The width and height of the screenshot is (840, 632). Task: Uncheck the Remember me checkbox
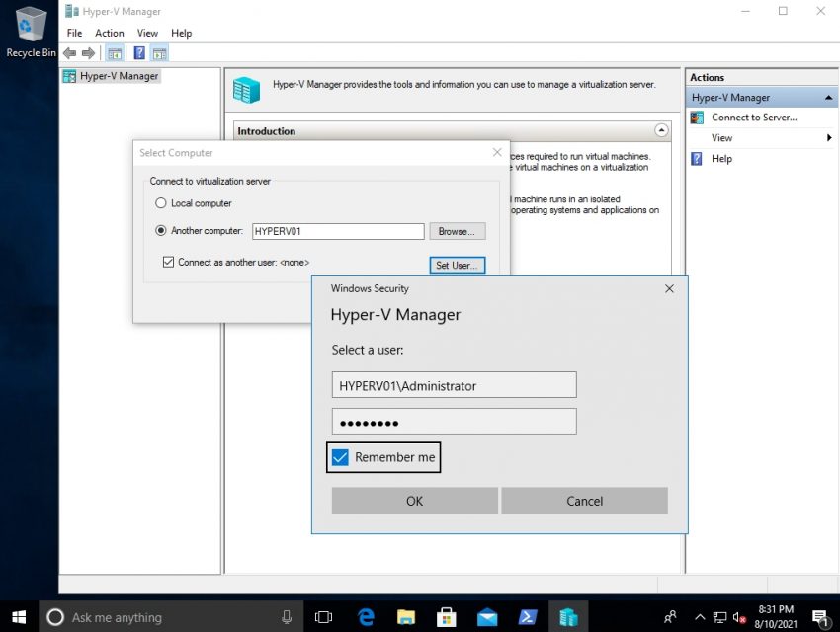[x=340, y=457]
